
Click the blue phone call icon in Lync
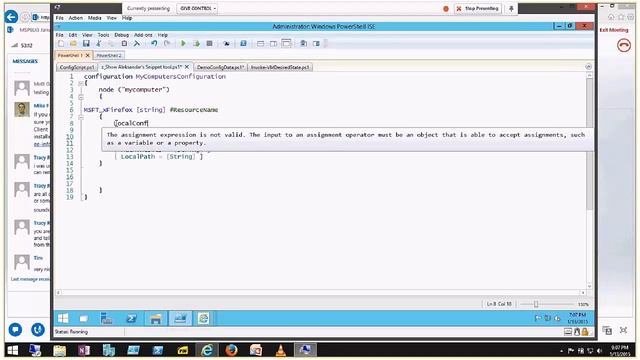(x=38, y=329)
